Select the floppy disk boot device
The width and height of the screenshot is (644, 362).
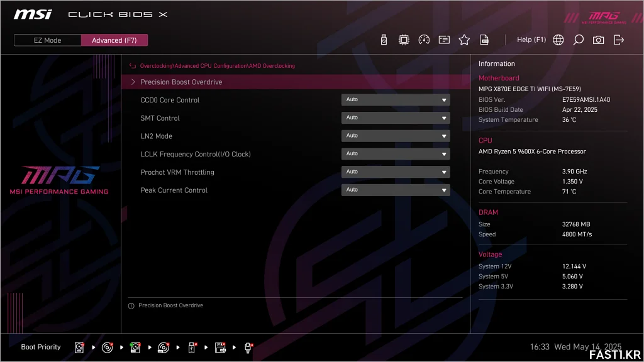click(x=220, y=348)
